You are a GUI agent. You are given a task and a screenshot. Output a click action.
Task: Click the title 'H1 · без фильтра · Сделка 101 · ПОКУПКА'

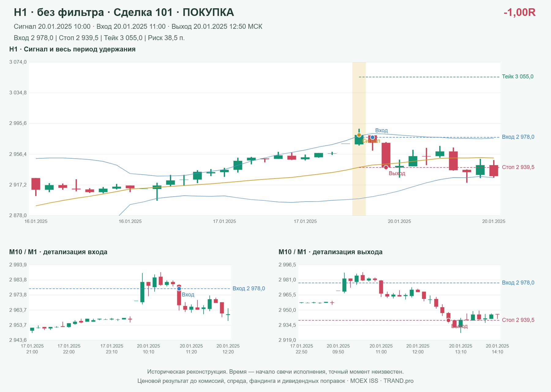124,12
